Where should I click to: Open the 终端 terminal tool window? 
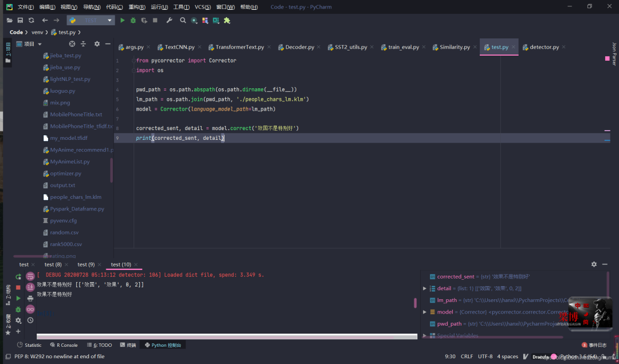click(128, 345)
